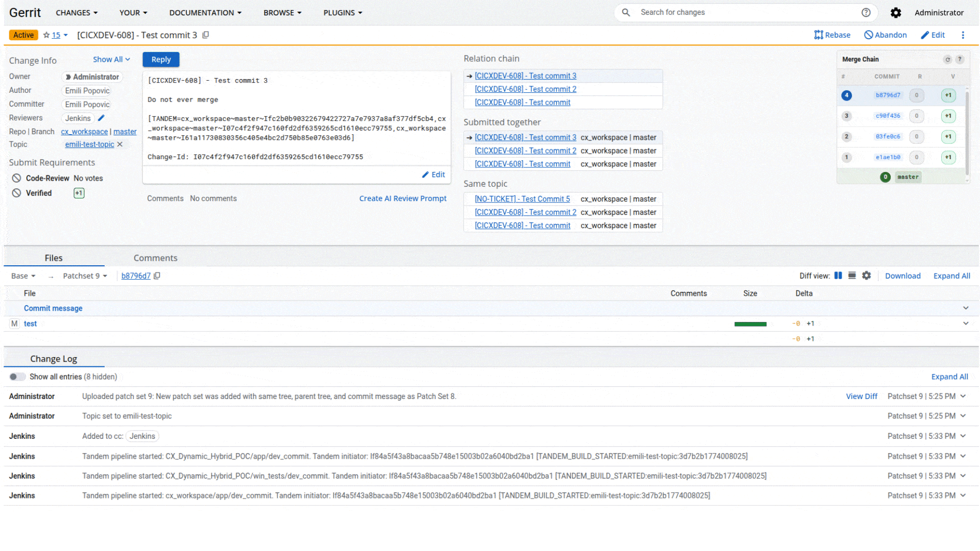Select the Change Log tab
Image resolution: width=980 pixels, height=551 pixels.
coord(54,359)
